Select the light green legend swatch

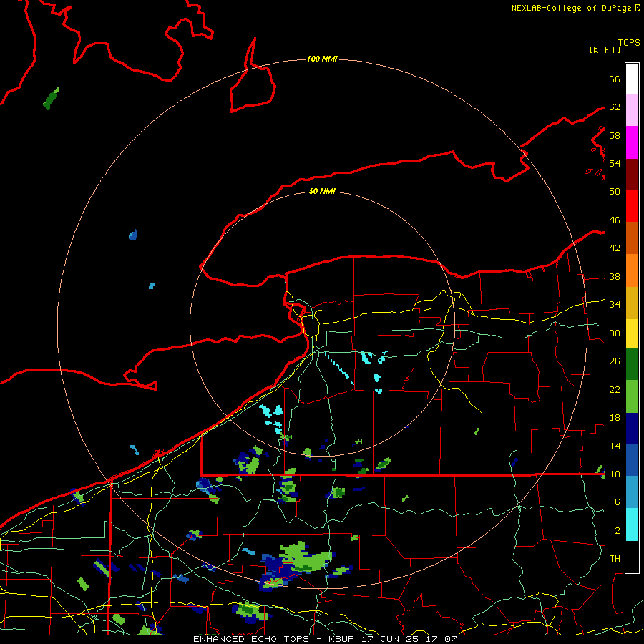pyautogui.click(x=632, y=396)
